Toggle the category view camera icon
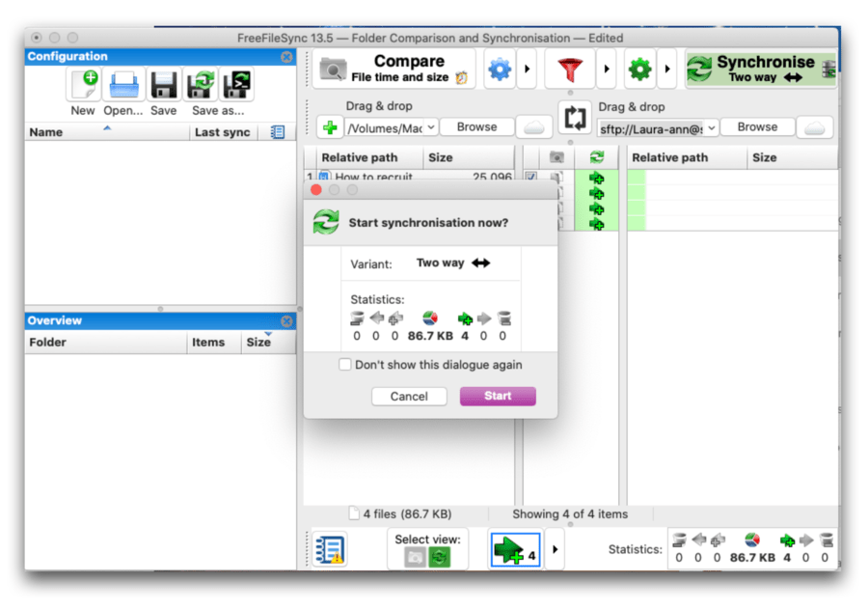The height and width of the screenshot is (610, 868). [x=417, y=557]
